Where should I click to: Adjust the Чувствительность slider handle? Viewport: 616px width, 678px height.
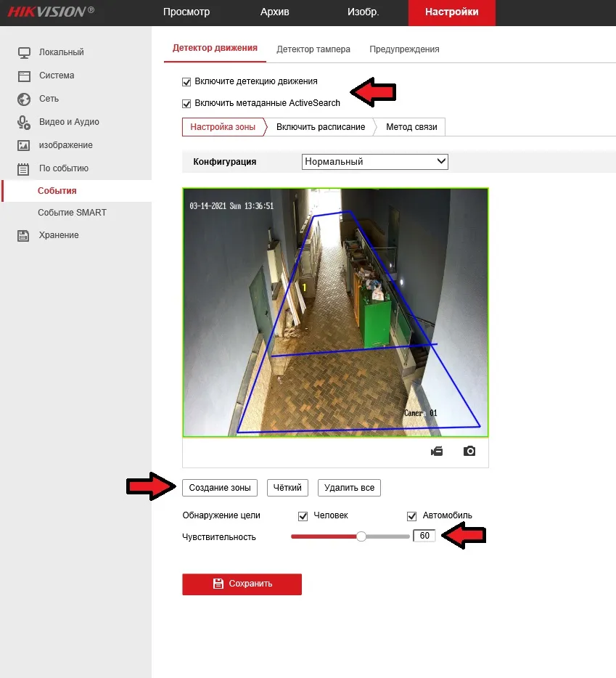point(361,536)
